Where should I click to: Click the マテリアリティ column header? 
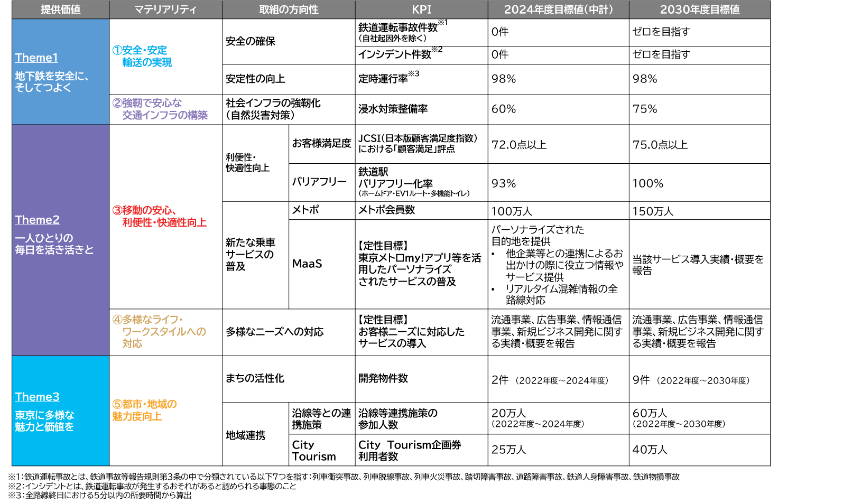point(165,10)
